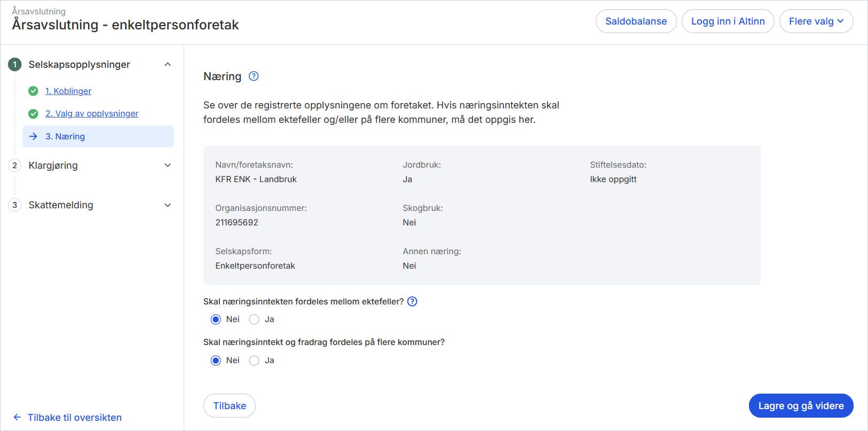Select Ja for næringsinntekt på flere kommuner
868x431 pixels.
point(254,360)
